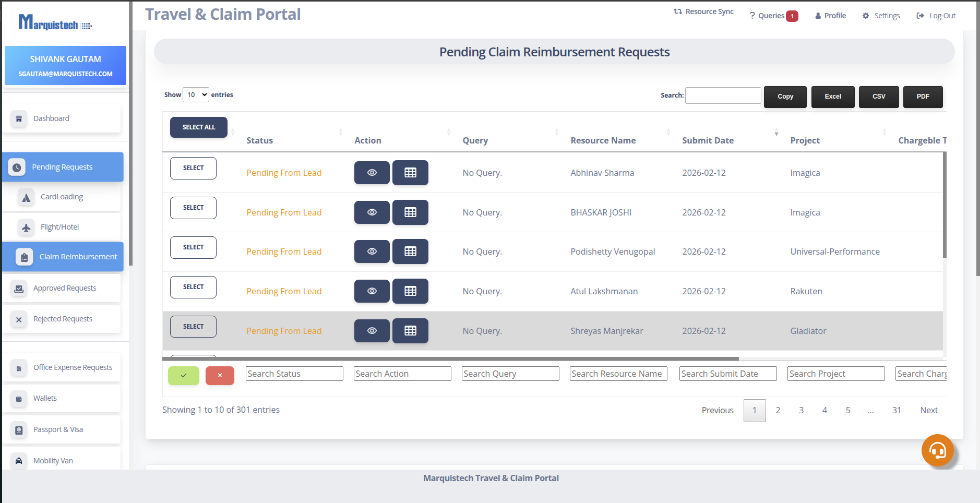Sort the table by Submit Date column

(x=708, y=140)
